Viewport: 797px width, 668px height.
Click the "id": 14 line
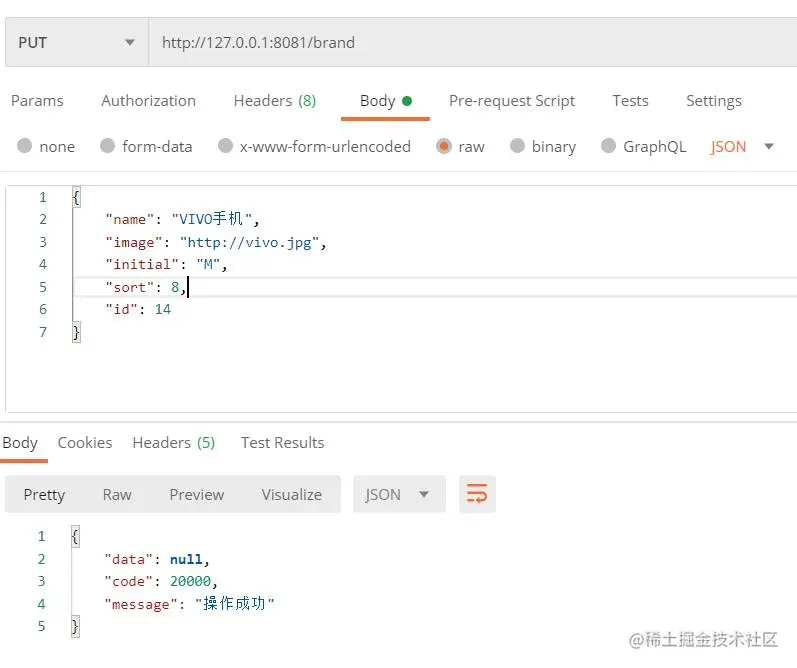[138, 309]
